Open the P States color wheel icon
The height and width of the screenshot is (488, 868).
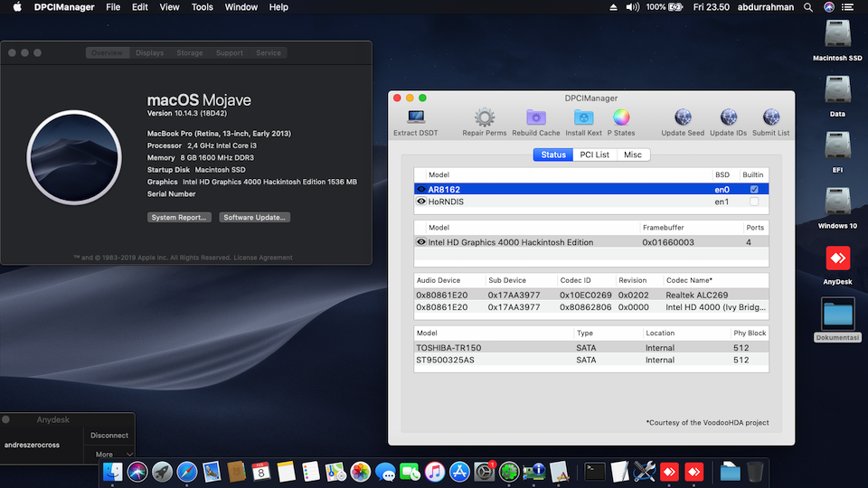coord(621,117)
